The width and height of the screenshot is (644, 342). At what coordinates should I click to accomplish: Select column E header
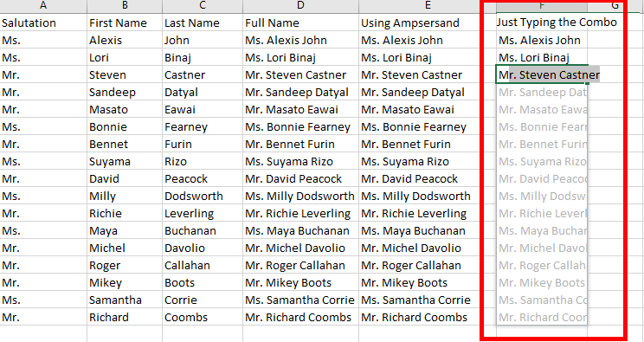point(427,6)
